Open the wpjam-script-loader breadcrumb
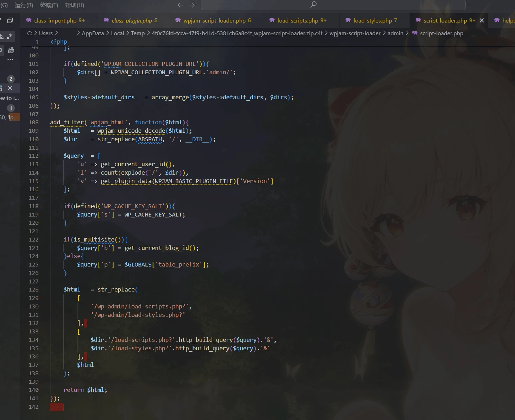 click(355, 33)
